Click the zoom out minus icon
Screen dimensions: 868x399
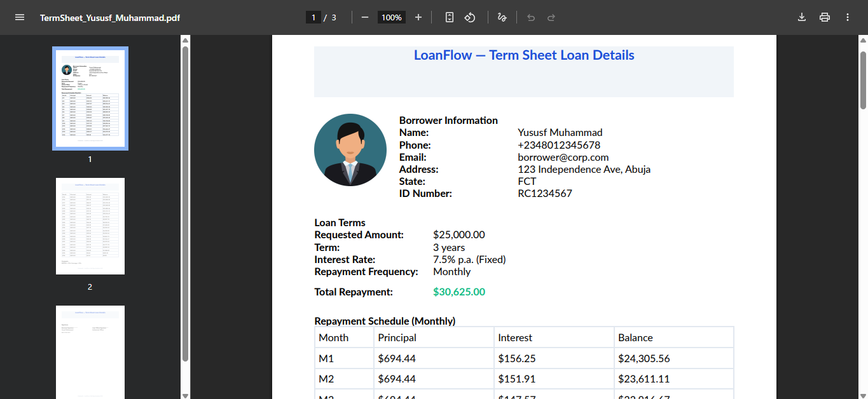coord(365,17)
